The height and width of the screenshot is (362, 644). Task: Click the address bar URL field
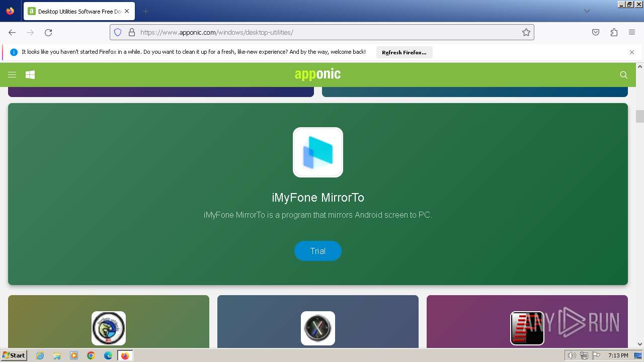pos(322,32)
